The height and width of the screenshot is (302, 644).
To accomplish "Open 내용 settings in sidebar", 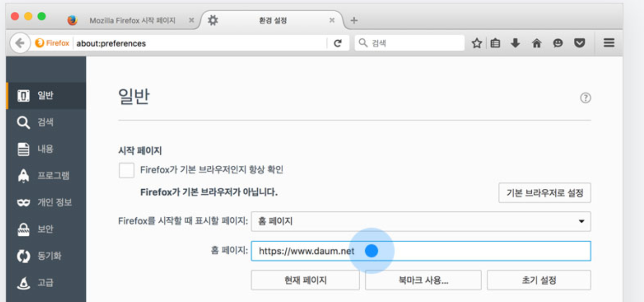I will point(46,149).
